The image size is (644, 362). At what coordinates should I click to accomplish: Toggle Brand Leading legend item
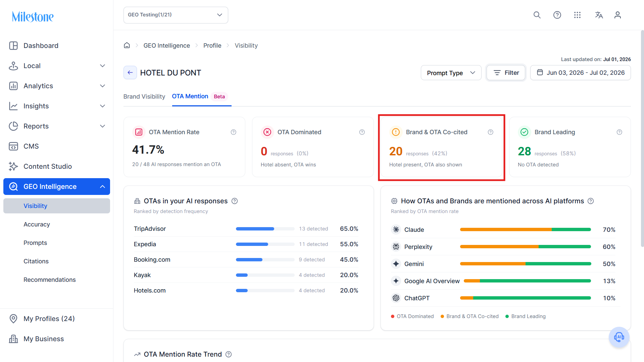[x=526, y=316]
